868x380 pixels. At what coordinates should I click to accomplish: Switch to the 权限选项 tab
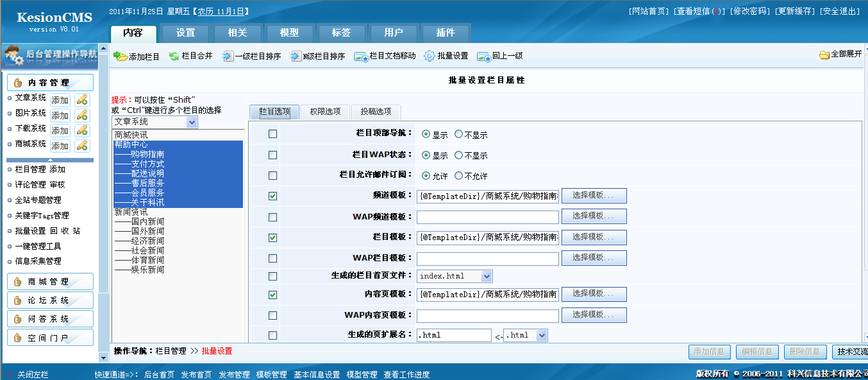point(325,112)
